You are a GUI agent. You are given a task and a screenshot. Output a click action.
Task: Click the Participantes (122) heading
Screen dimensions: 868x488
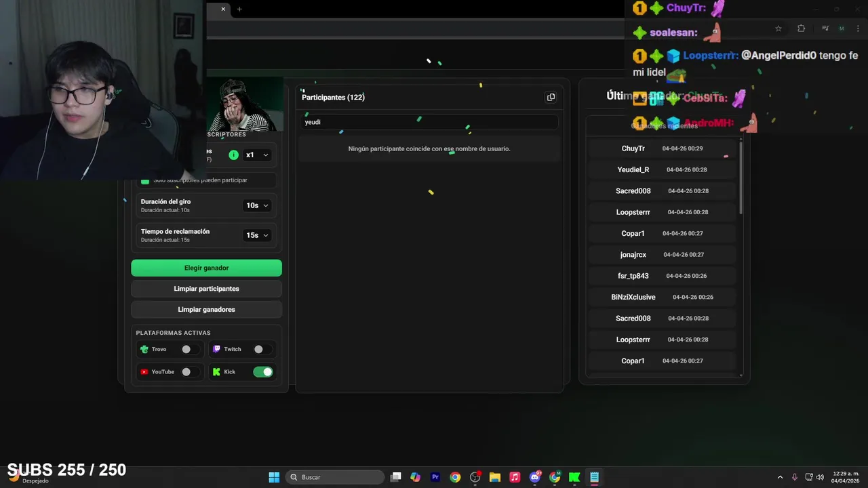(x=333, y=97)
